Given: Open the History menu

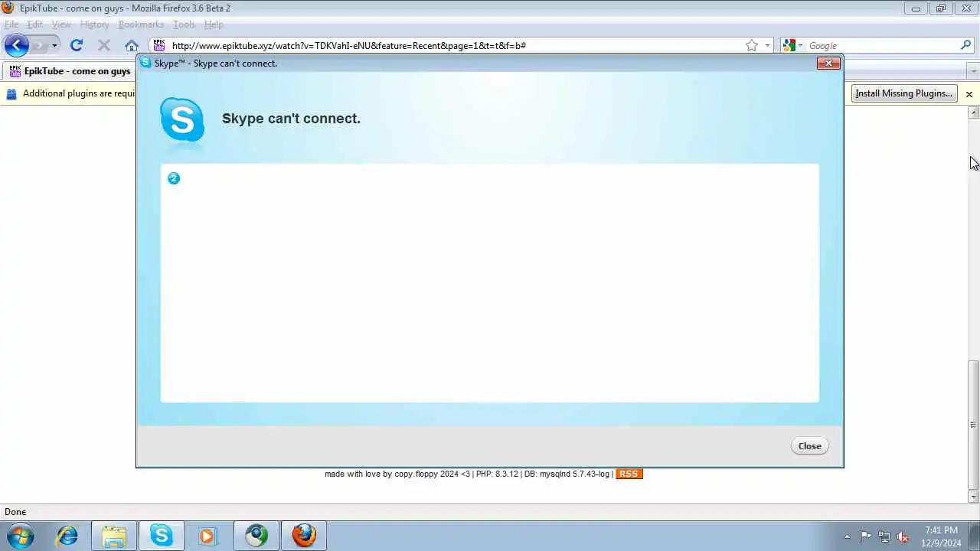Looking at the screenshot, I should 95,24.
